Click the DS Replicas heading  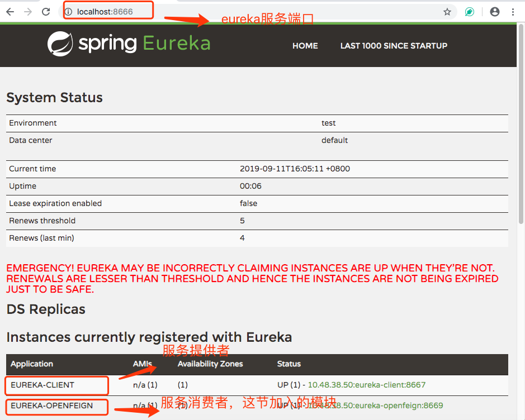45,309
